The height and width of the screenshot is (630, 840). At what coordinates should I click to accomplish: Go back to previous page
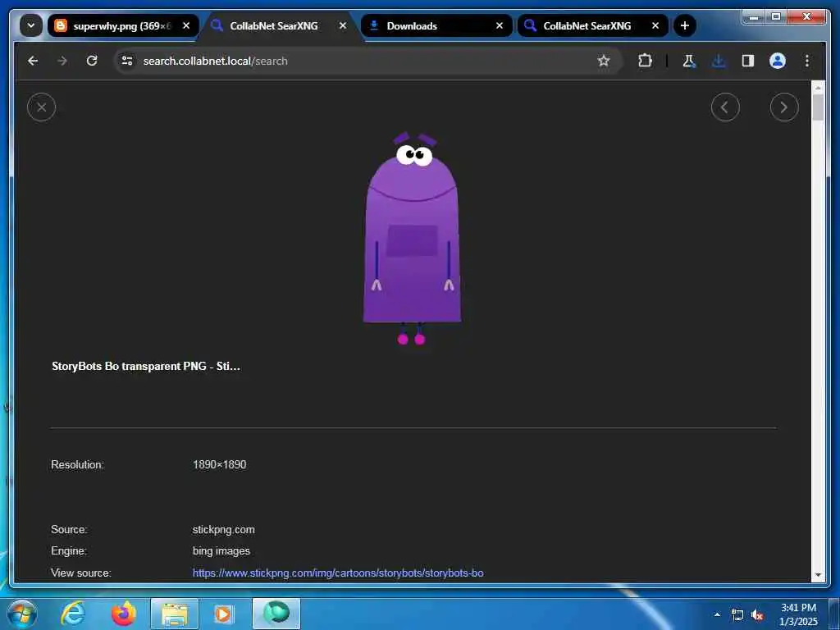pos(33,61)
